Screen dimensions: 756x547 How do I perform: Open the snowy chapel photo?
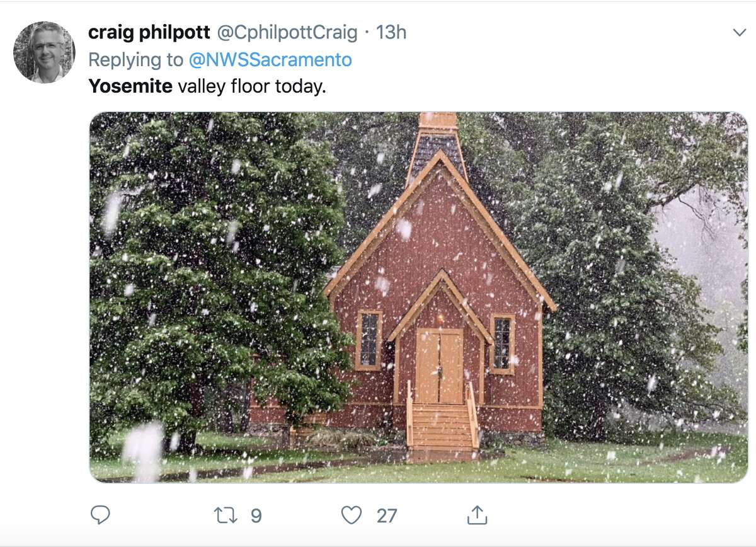coord(416,293)
